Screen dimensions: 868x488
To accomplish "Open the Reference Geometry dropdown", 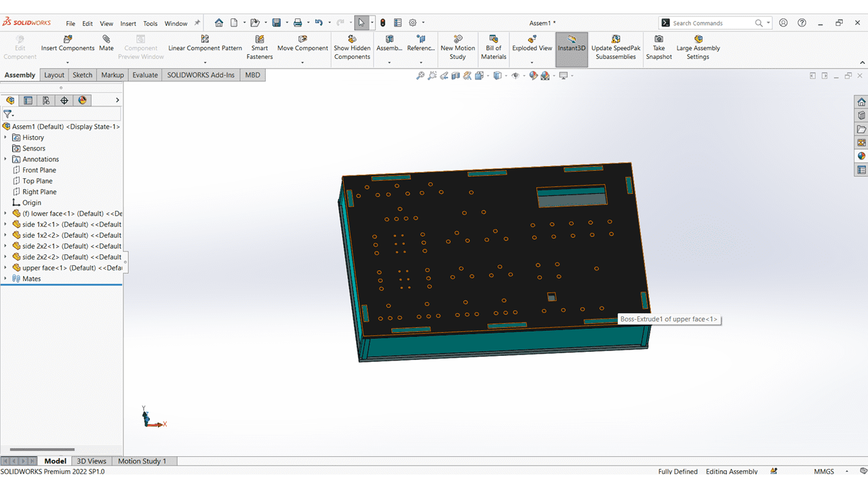I will [x=421, y=62].
